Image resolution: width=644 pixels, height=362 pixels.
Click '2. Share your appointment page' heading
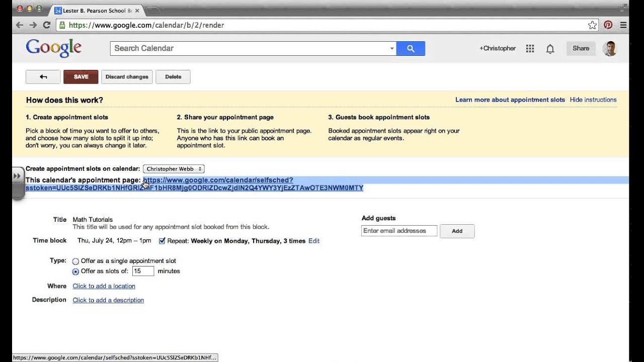click(225, 117)
